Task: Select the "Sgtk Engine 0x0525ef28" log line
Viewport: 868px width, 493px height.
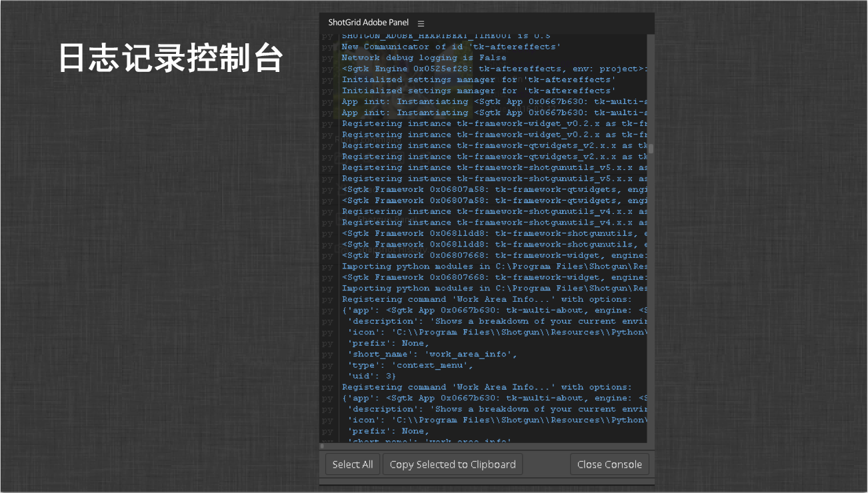Action: tap(493, 69)
